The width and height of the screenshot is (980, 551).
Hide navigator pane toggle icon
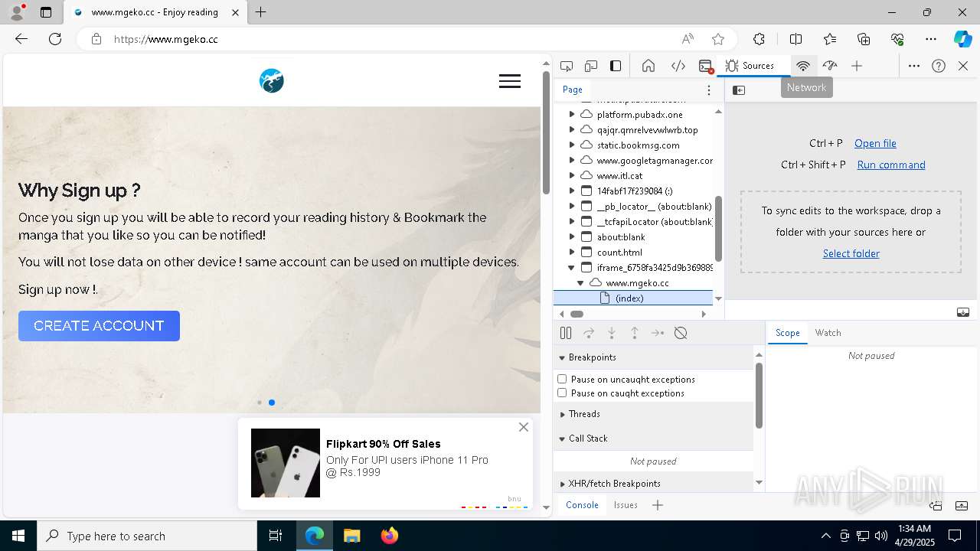pos(739,90)
